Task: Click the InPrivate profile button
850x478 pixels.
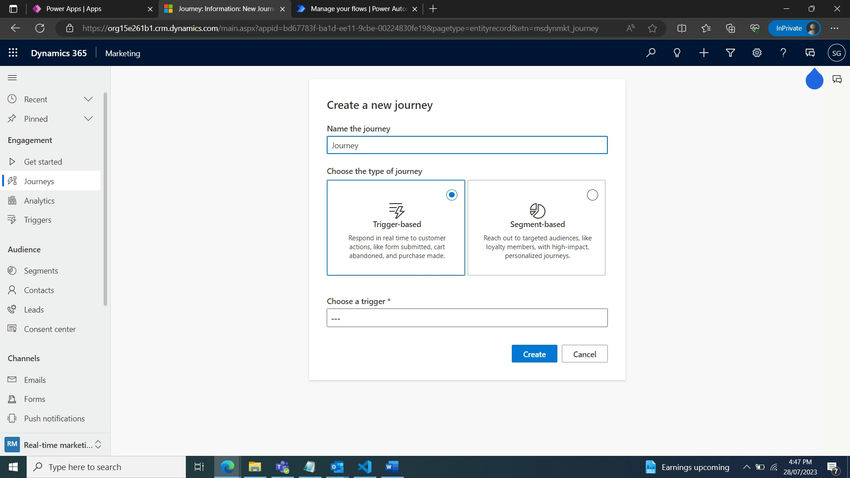Action: (x=794, y=28)
